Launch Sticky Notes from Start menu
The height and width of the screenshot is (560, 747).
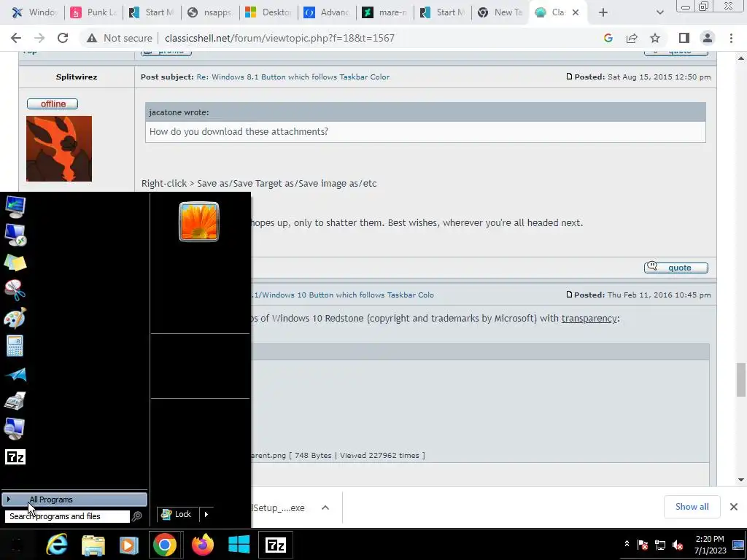pos(15,262)
